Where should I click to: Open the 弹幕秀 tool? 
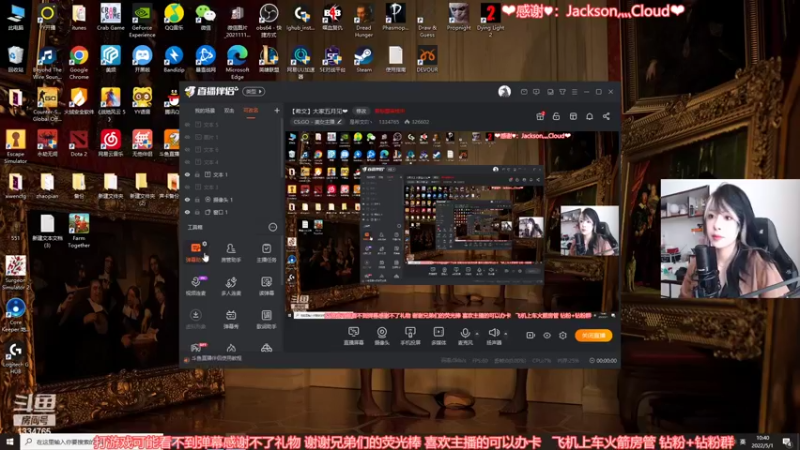pyautogui.click(x=231, y=319)
